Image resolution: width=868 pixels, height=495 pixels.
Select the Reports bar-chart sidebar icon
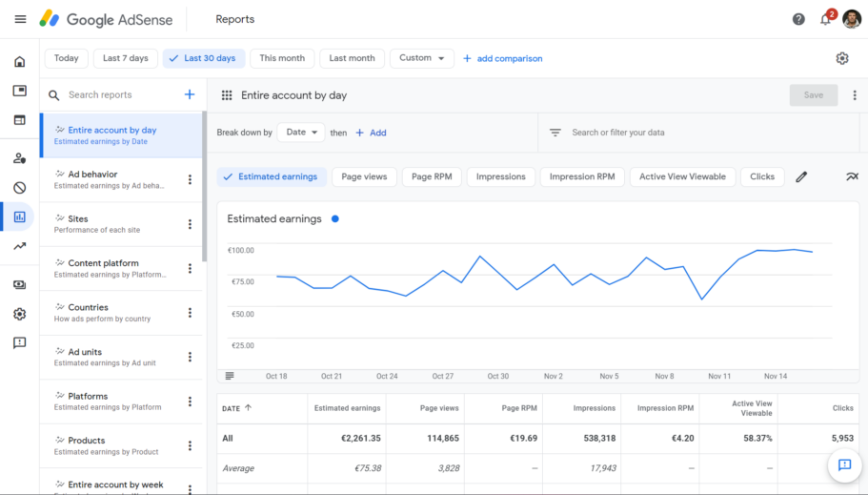(20, 217)
